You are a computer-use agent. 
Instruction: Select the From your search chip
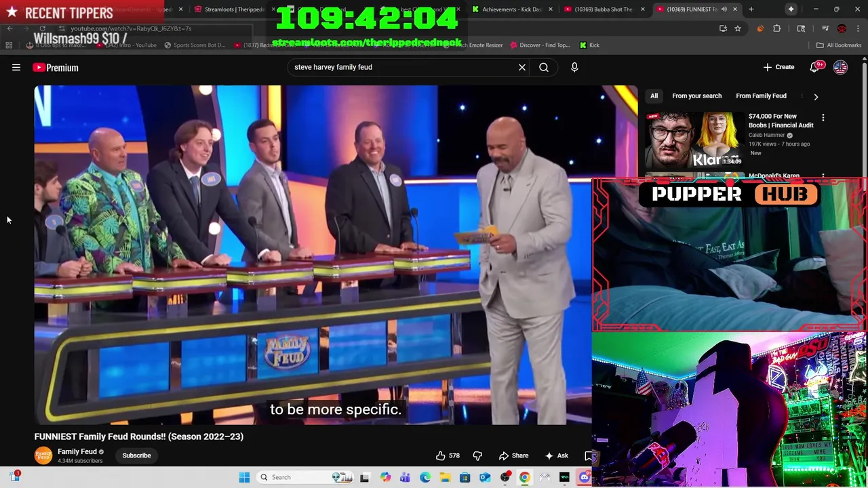click(696, 96)
